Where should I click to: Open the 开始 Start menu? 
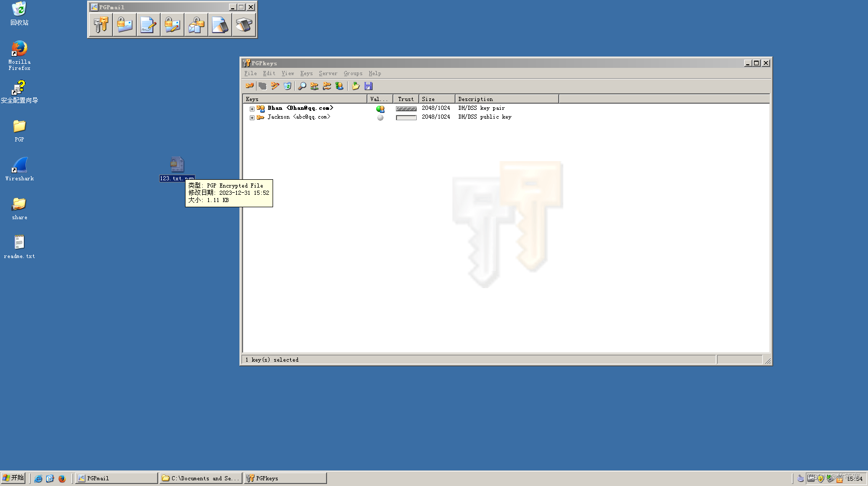point(13,478)
